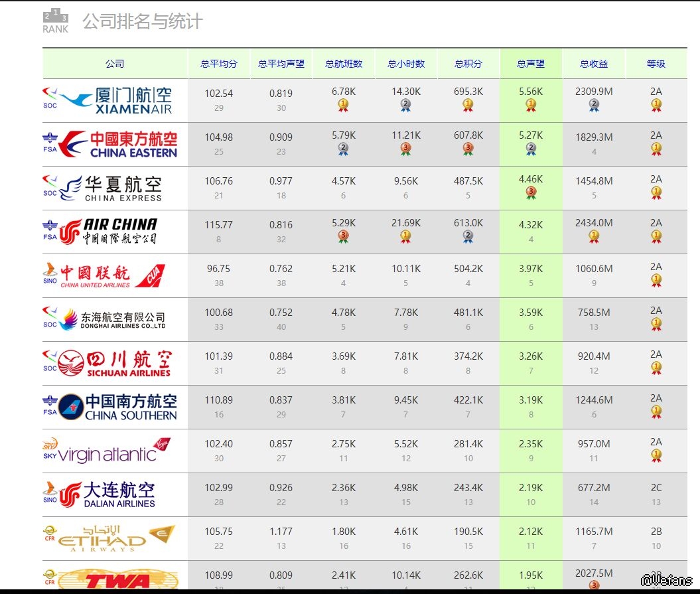The image size is (700, 594).
Task: Open Donghai Airlines company logo
Action: coord(113,319)
